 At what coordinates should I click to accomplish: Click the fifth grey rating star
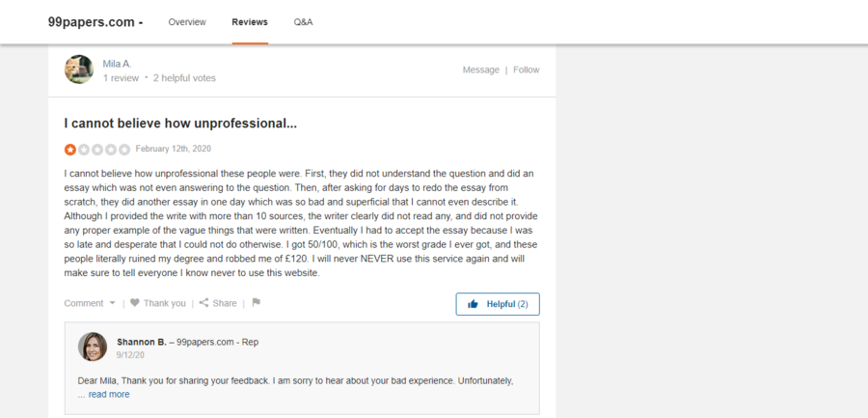click(x=124, y=149)
